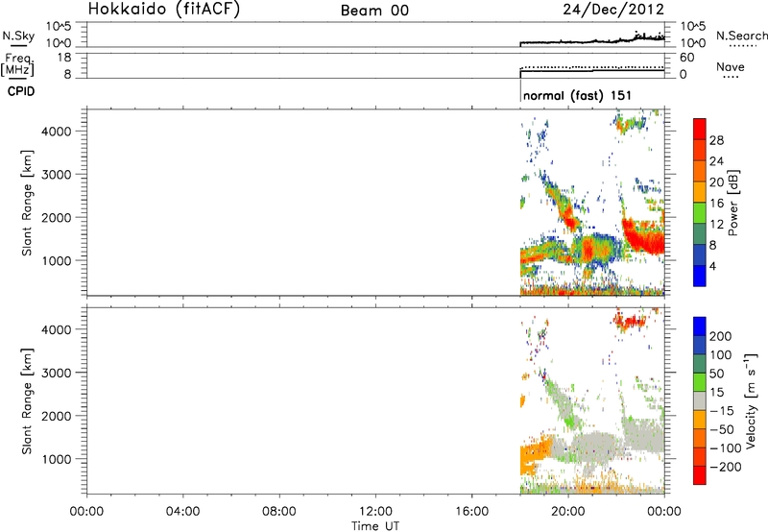The width and height of the screenshot is (768, 532).
Task: Click the red velocity patch near 4000 km
Action: (630, 322)
